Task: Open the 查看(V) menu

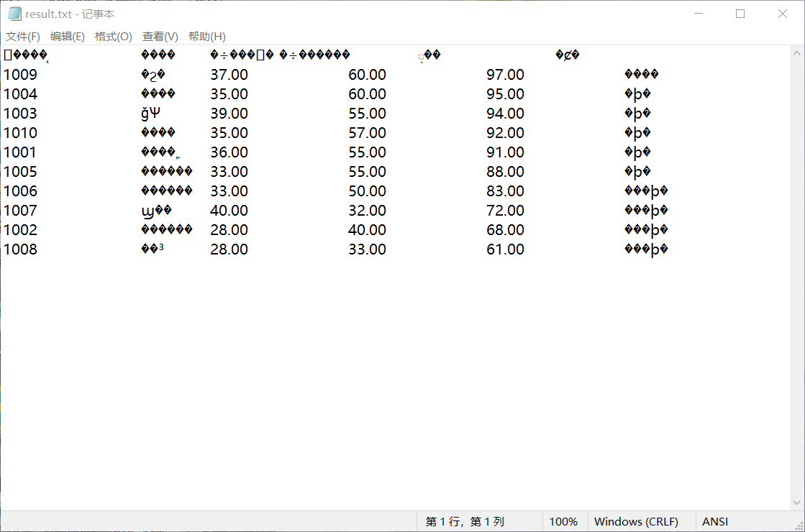Action: [160, 37]
